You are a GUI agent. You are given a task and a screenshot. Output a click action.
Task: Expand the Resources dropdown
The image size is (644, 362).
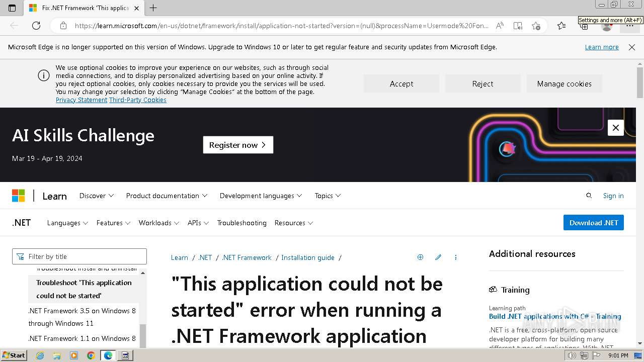[294, 223]
